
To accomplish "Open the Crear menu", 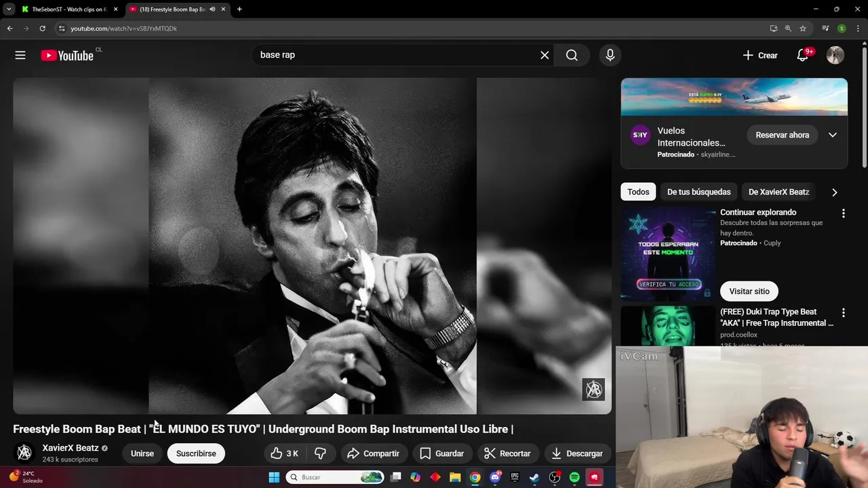I will tap(759, 56).
